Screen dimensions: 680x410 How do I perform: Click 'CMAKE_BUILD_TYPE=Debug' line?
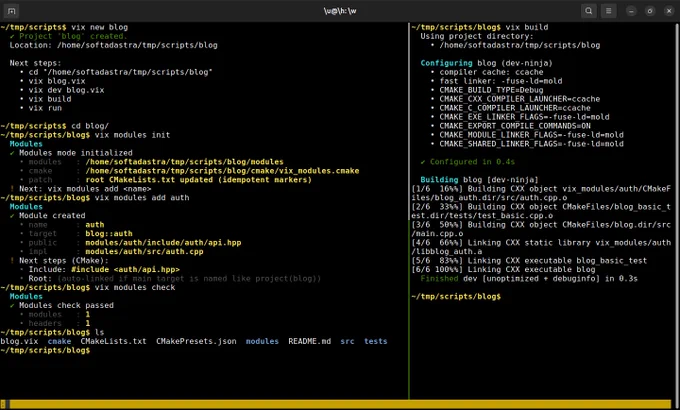pyautogui.click(x=491, y=90)
